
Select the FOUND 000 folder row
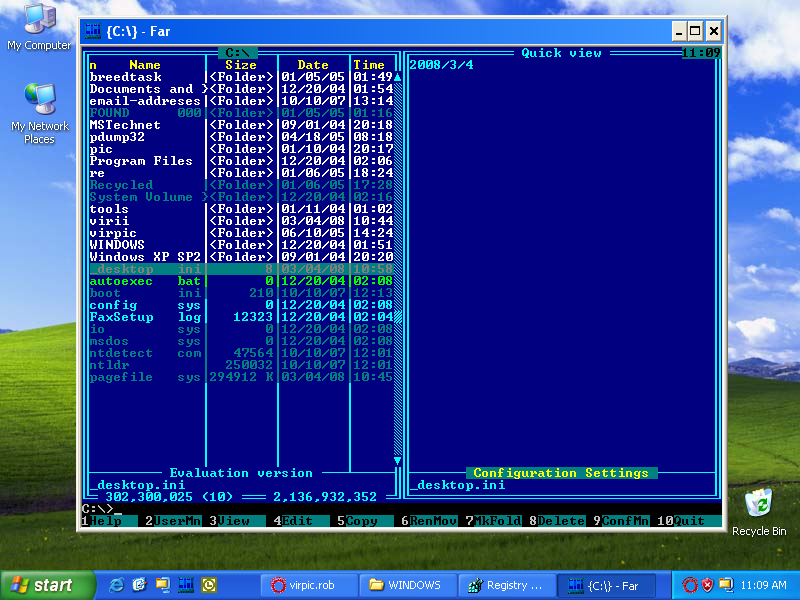(241, 113)
